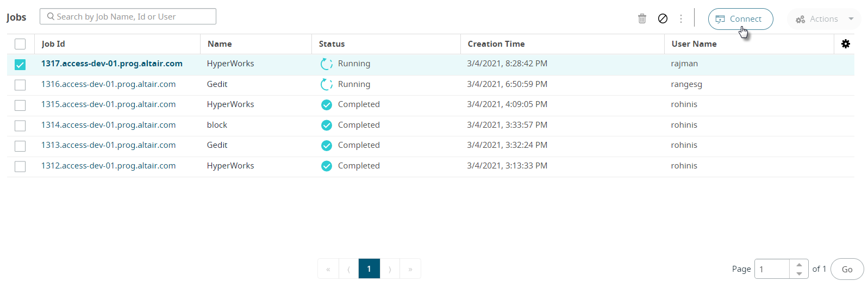Click Completed checkmark icon for job 1312

[x=327, y=166]
